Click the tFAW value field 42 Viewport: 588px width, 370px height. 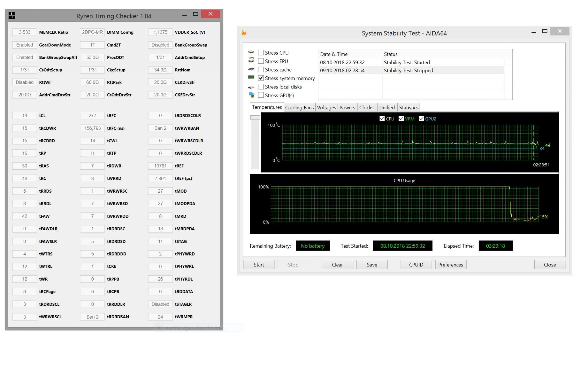click(x=24, y=216)
